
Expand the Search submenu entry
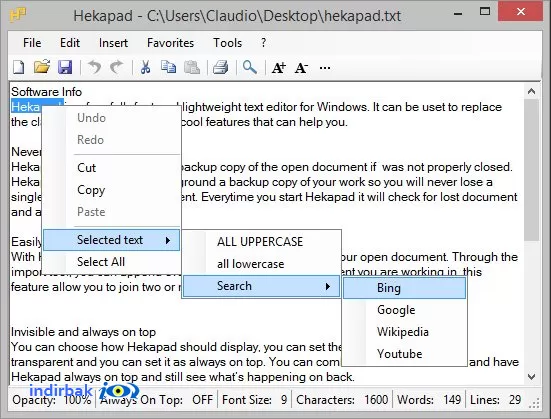[261, 286]
